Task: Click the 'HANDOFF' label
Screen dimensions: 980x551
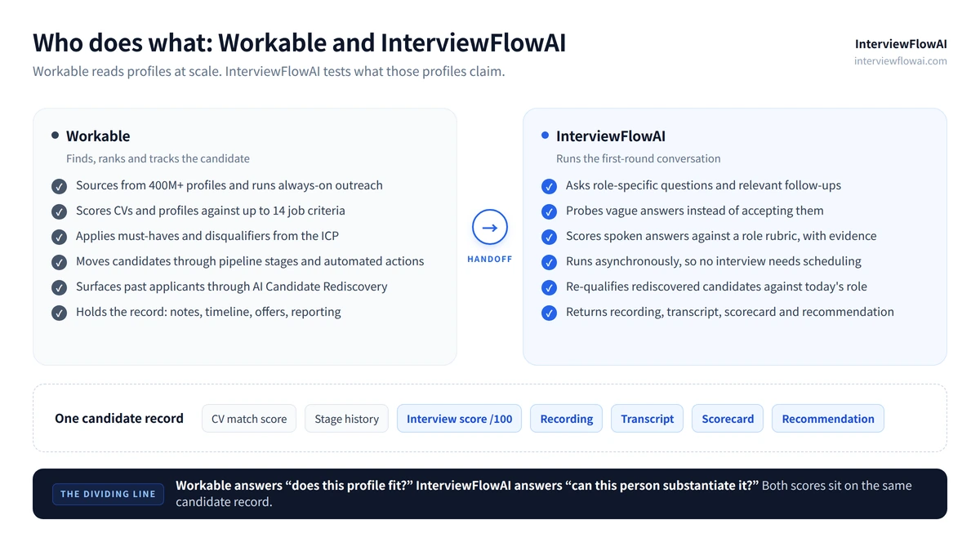Action: tap(490, 259)
